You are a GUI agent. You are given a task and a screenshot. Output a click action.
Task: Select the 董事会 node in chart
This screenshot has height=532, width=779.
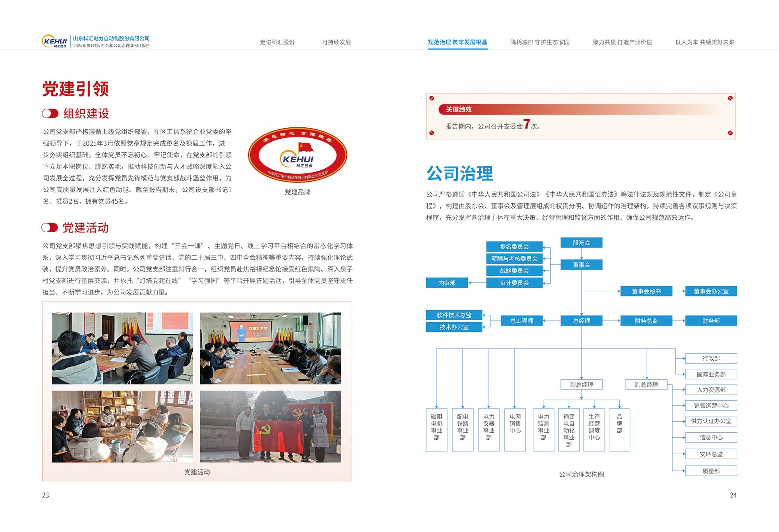coord(581,265)
